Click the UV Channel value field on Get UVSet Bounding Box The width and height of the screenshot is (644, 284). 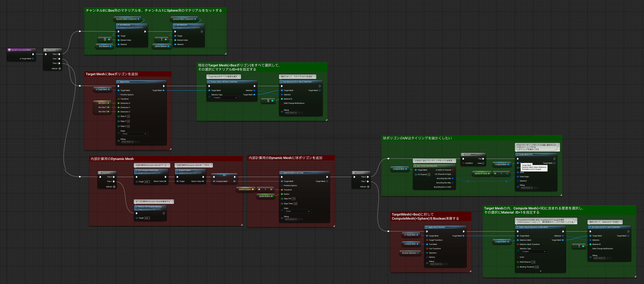(x=429, y=175)
